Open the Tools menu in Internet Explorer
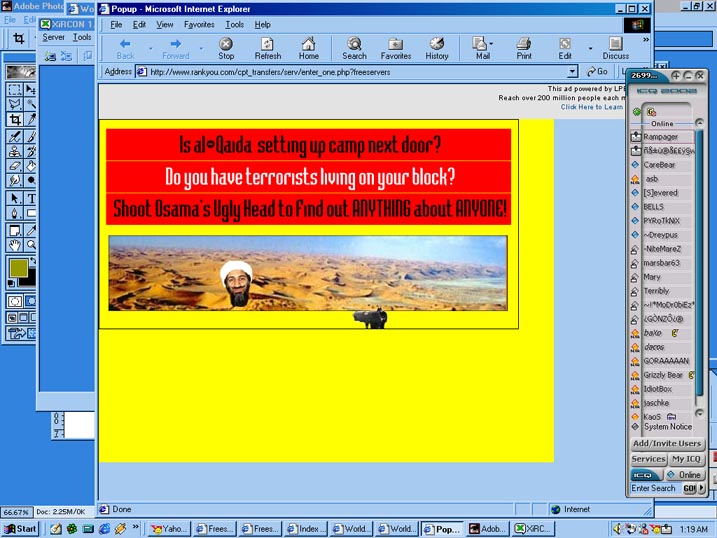717x538 pixels. [234, 24]
